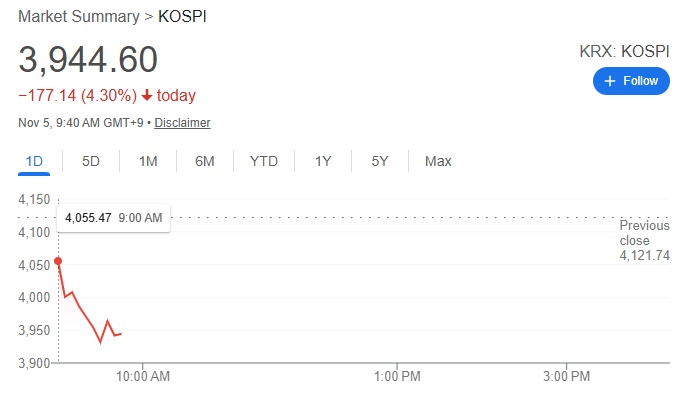The image size is (698, 401).
Task: Click the plus icon on Follow button
Action: [609, 81]
